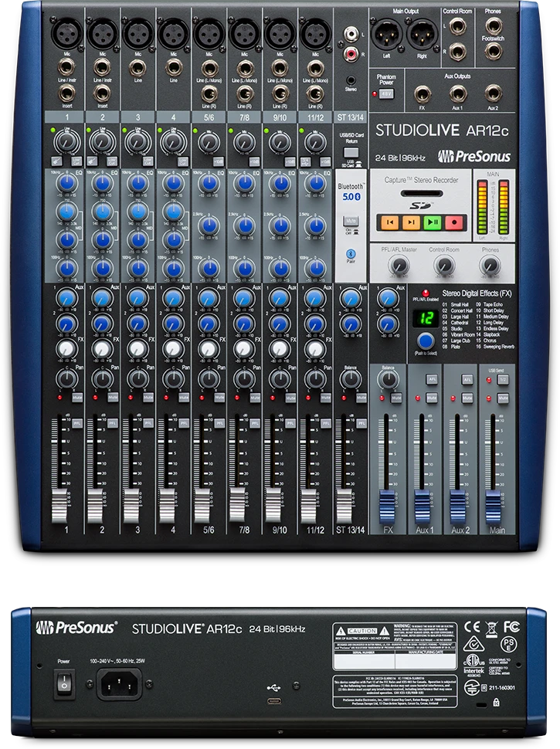Image resolution: width=560 pixels, height=749 pixels.
Task: Toggle channel 1 guitar instrument switch
Action: point(57,161)
